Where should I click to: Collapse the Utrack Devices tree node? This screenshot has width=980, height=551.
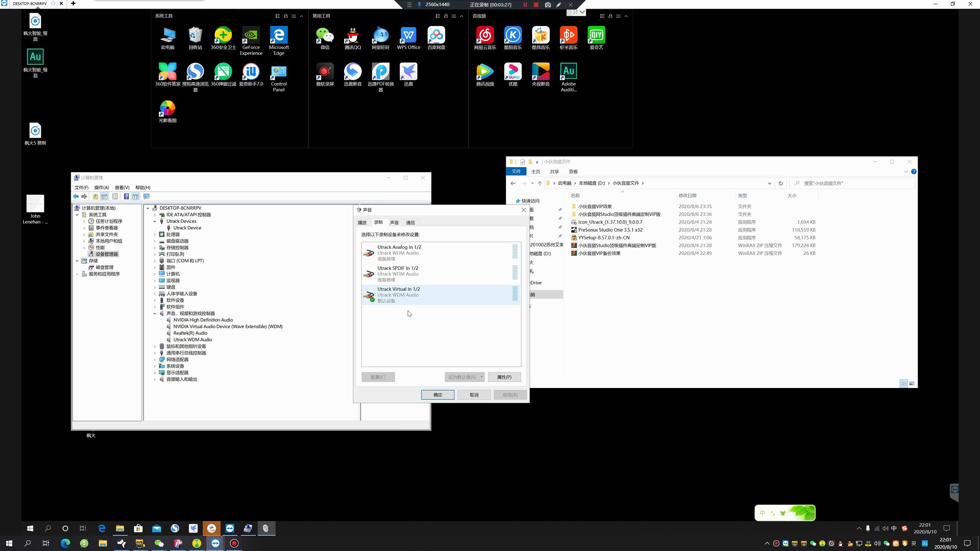155,221
